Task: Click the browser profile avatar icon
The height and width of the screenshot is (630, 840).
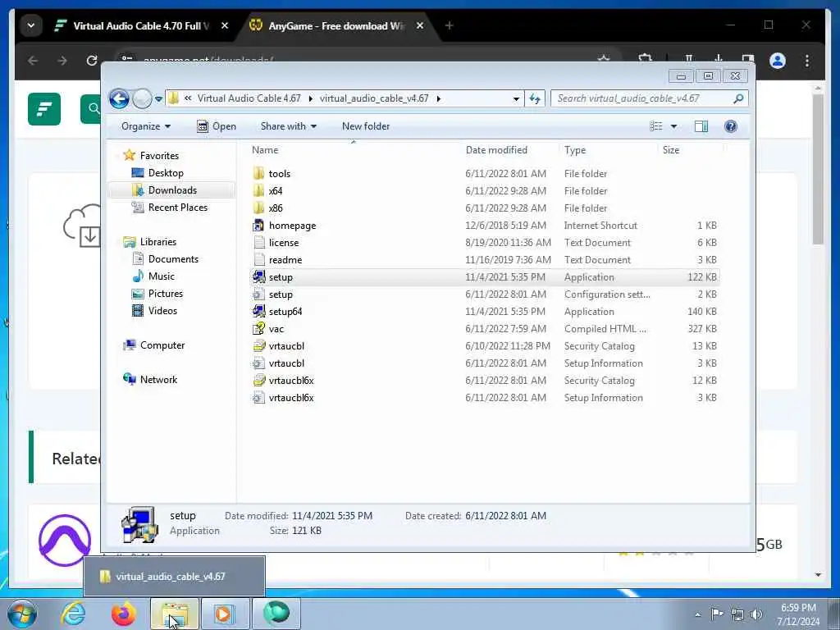Action: tap(778, 61)
